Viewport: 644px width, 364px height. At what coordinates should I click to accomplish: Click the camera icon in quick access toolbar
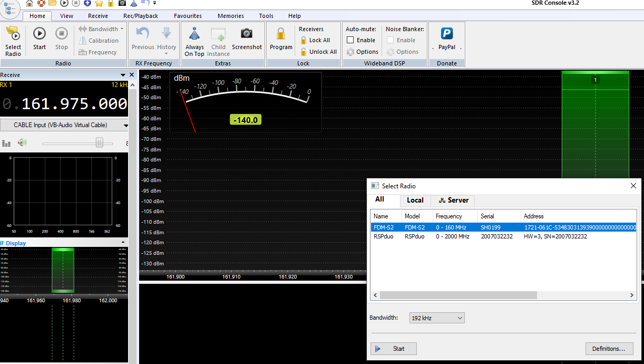point(122,3)
